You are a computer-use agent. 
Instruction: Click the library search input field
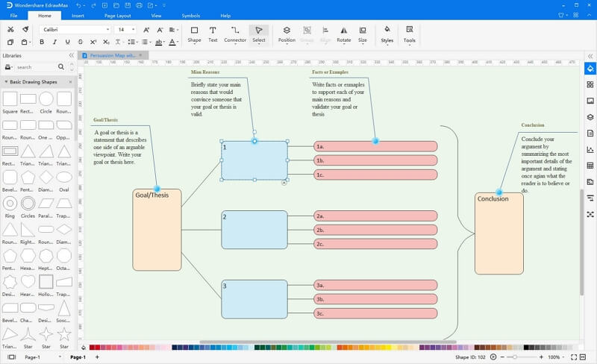36,67
